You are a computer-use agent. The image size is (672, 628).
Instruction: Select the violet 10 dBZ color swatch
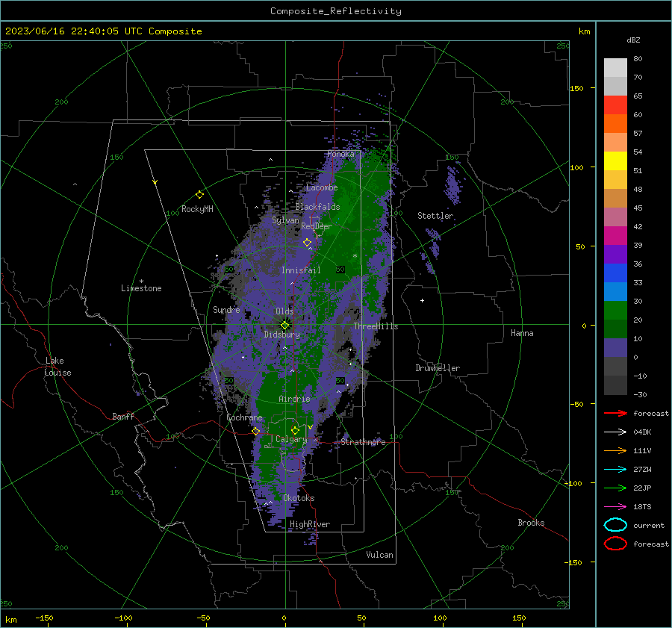point(615,348)
